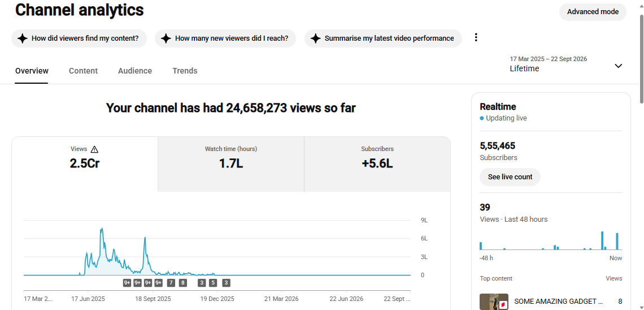The height and width of the screenshot is (310, 644).
Task: Click the video marker badge labeled 5
Action: (x=213, y=283)
